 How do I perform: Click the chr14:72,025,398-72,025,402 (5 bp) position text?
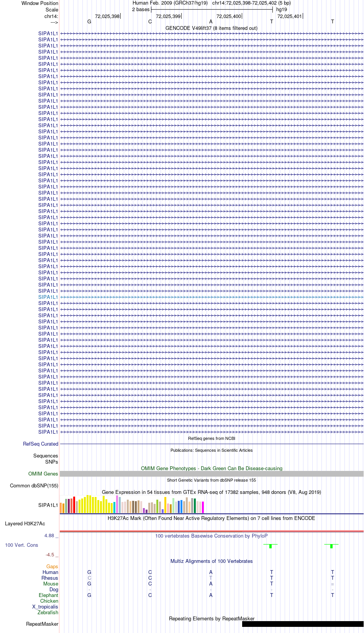coord(251,3)
